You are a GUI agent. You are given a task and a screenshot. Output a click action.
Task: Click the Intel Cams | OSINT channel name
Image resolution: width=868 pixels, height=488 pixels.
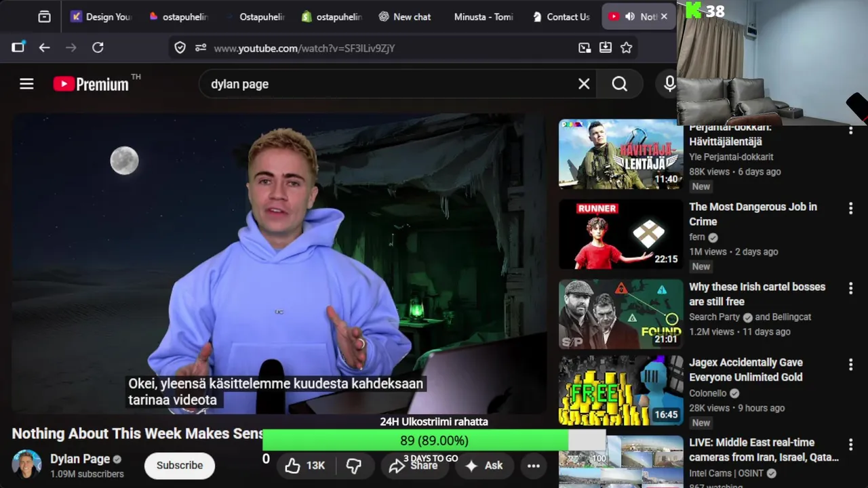(726, 473)
